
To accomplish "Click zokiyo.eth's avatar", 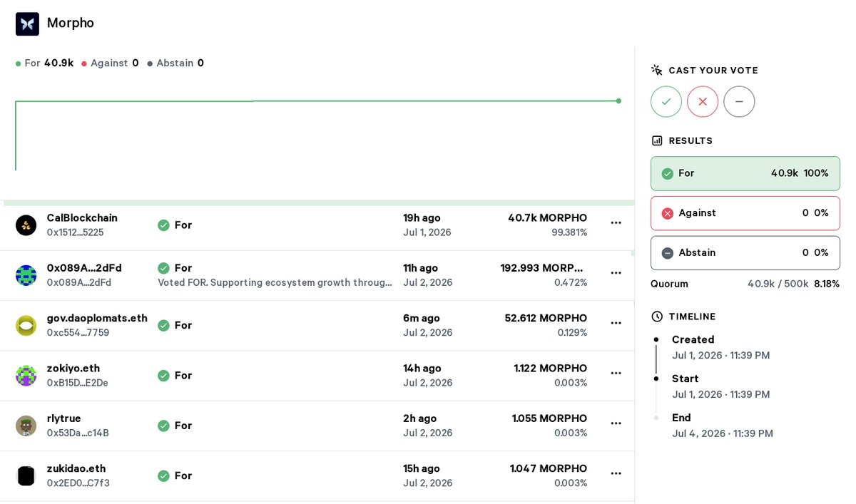I will [x=26, y=376].
